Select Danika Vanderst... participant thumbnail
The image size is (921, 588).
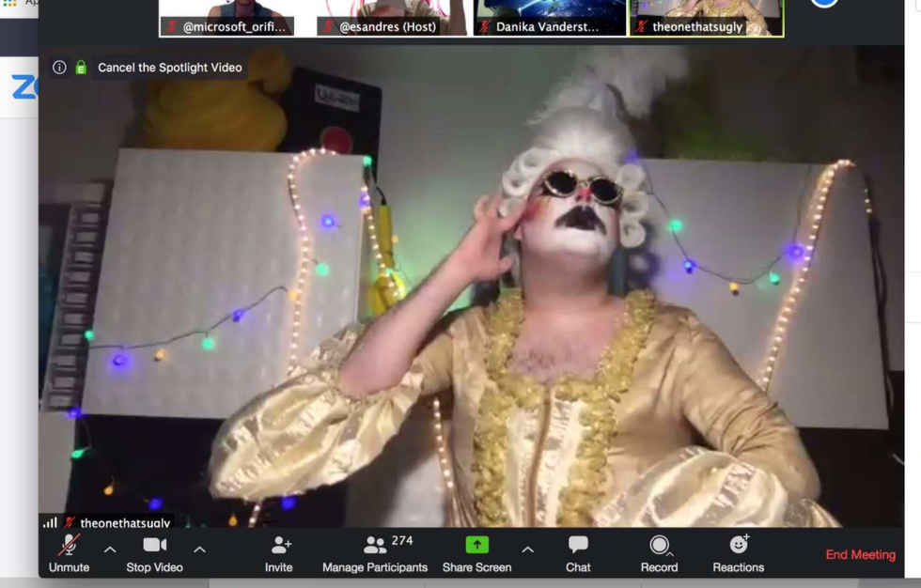[x=550, y=17]
